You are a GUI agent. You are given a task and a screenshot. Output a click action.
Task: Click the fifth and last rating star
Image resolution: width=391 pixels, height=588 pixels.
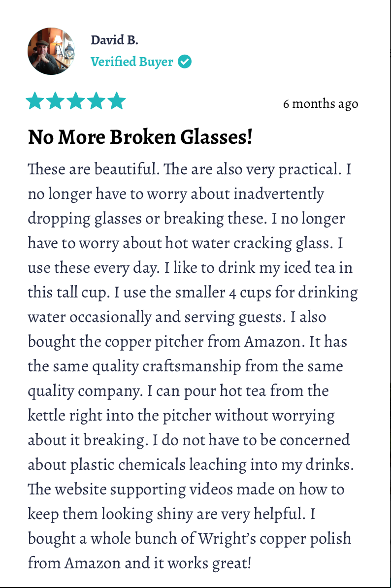117,101
